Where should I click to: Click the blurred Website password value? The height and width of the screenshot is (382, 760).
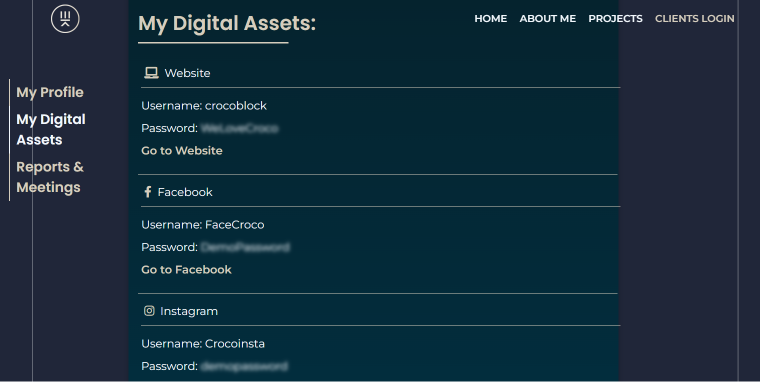(239, 128)
